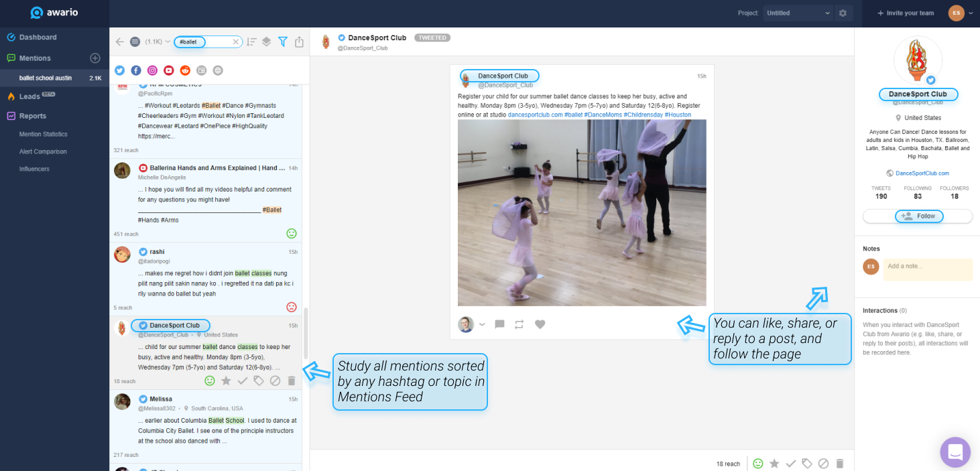Screen dimensions: 980x471
Task: Block the DanceSport Club author in the feed
Action: coord(275,381)
